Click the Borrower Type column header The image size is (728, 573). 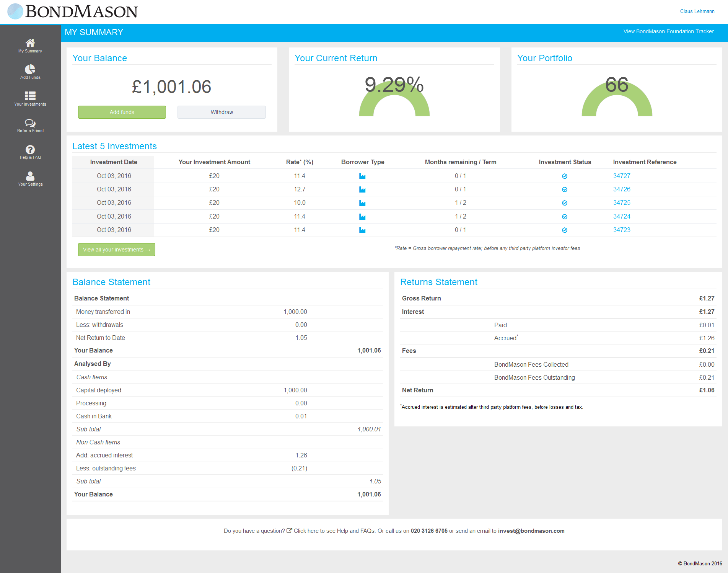point(363,162)
